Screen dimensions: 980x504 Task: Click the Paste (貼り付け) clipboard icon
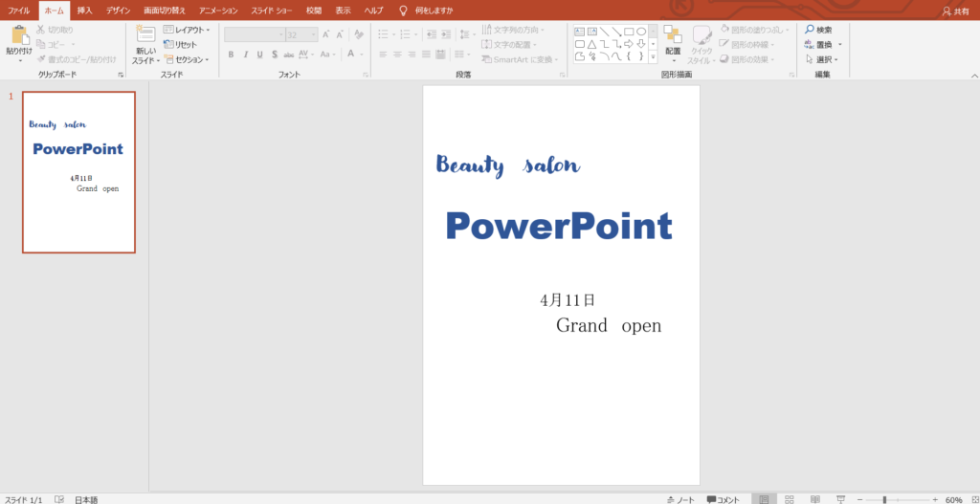(19, 35)
